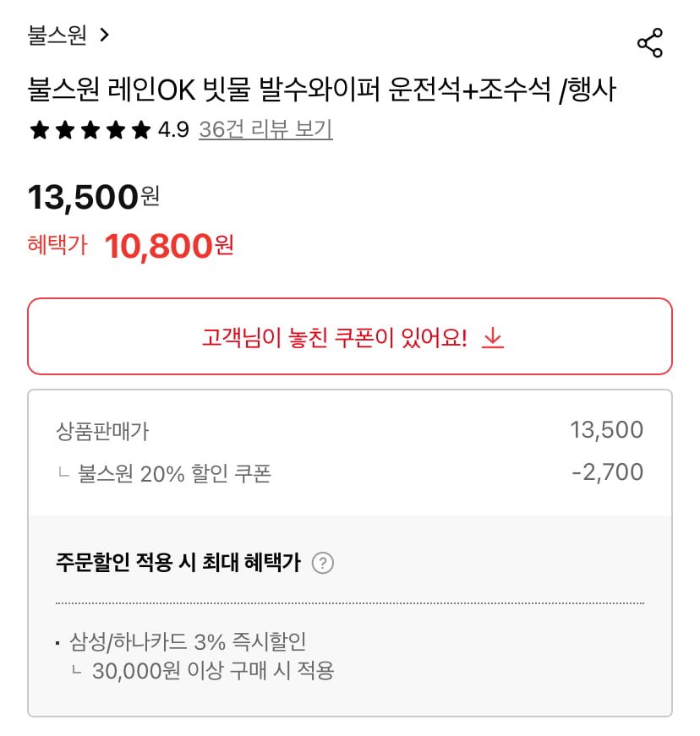Click the 30,000원 이상 구매 시 적용 note
The height and width of the screenshot is (736, 700).
213,671
